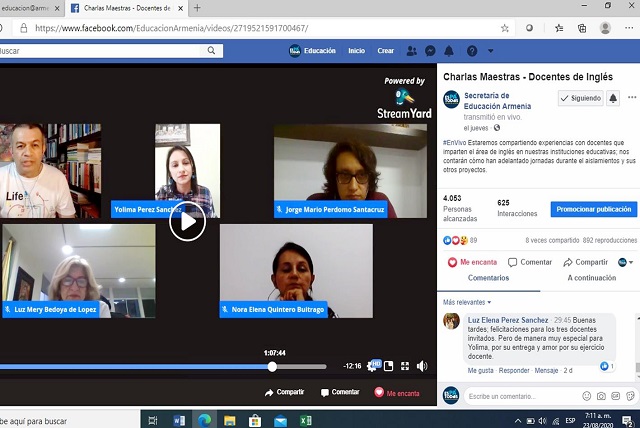Image resolution: width=640 pixels, height=428 pixels.
Task: Jump to comment timestamp 29:45
Action: coord(562,320)
